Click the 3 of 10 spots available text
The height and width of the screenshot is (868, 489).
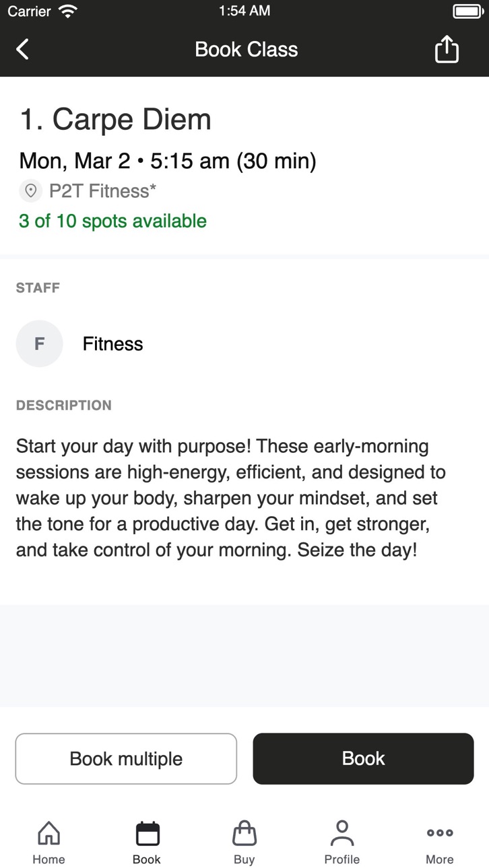pos(112,221)
